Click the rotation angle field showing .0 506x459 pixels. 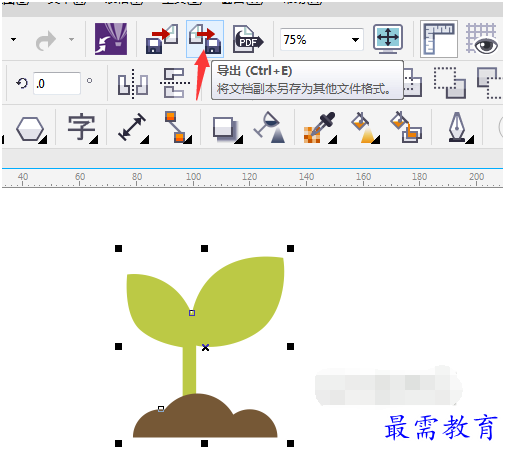57,83
